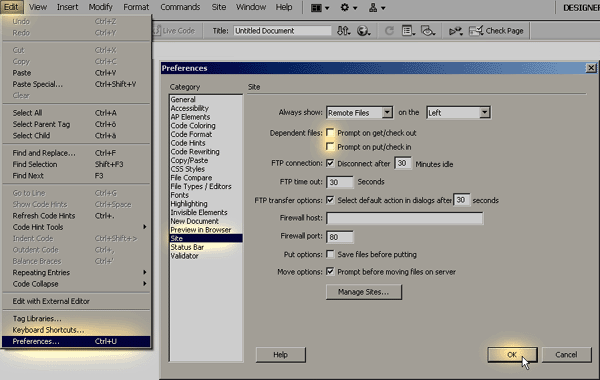Open the View Options list icon
The width and height of the screenshot is (600, 380).
408,31
